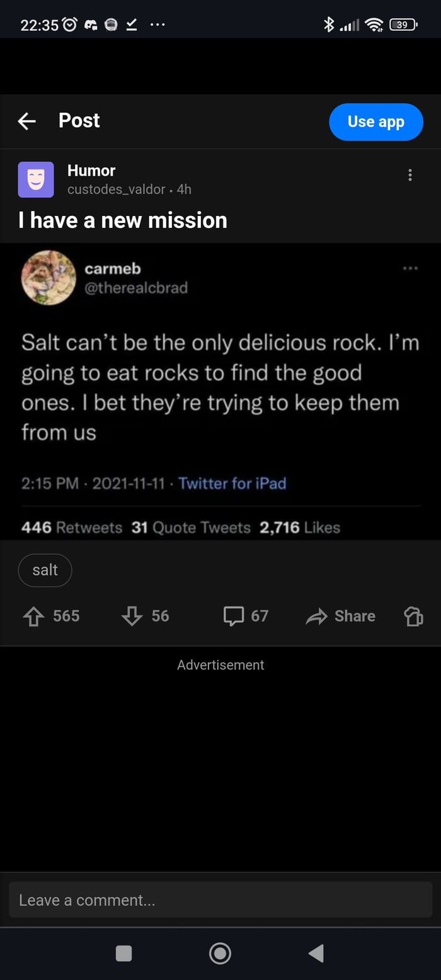This screenshot has width=441, height=980.
Task: Expand the tweet options menu on carmeb's post
Action: click(410, 268)
